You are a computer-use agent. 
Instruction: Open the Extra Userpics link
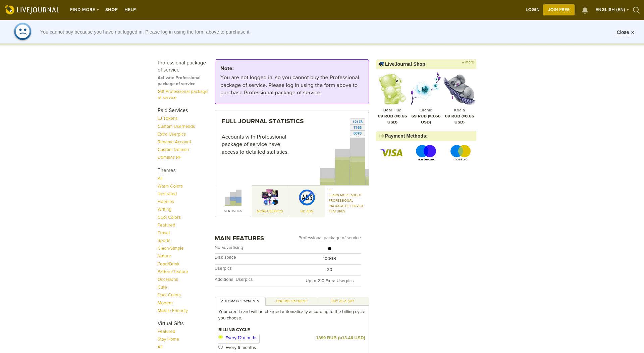pos(171,134)
